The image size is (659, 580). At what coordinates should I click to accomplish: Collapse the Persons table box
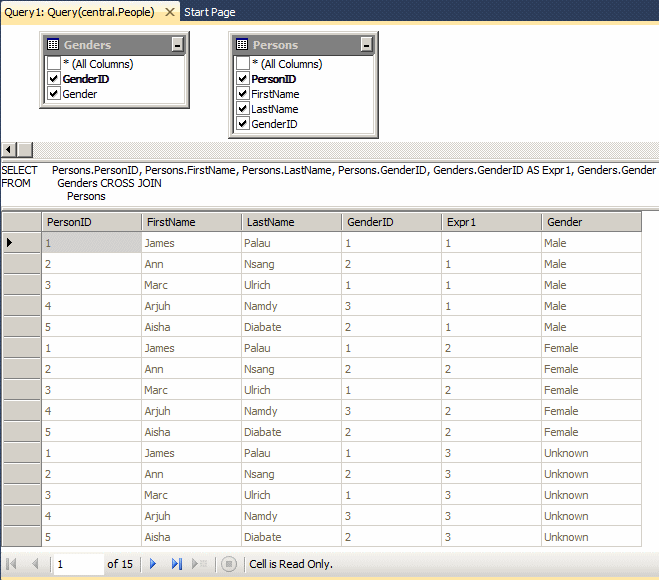[x=366, y=44]
